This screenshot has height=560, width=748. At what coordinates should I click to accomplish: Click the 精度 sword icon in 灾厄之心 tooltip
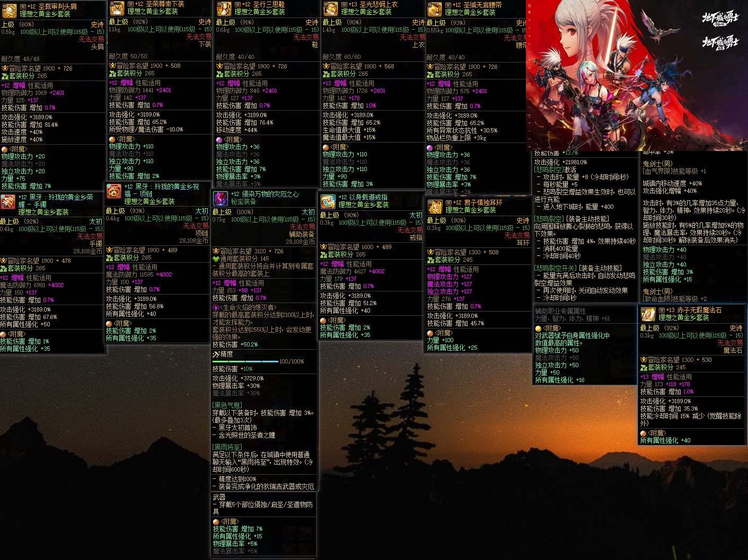[216, 354]
